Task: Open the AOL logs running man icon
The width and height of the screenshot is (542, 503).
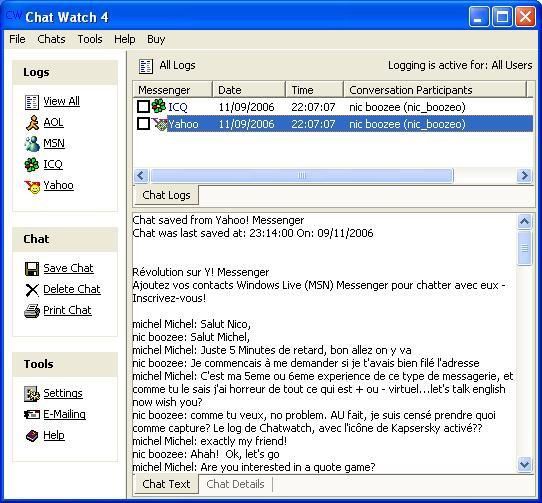Action: tap(32, 123)
